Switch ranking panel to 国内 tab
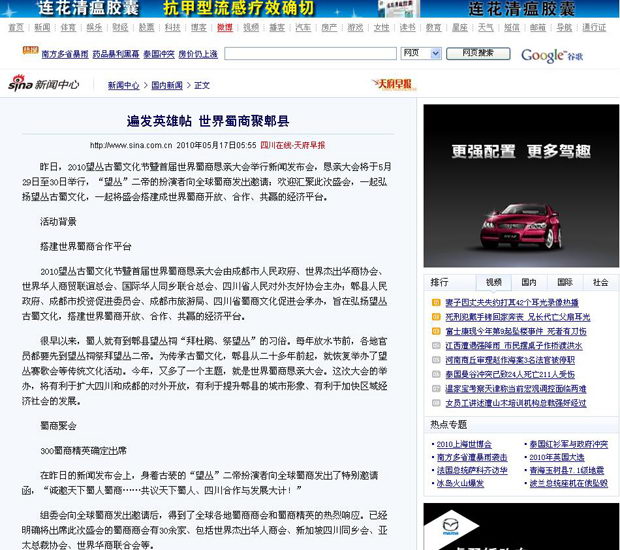620x550 pixels. [529, 282]
